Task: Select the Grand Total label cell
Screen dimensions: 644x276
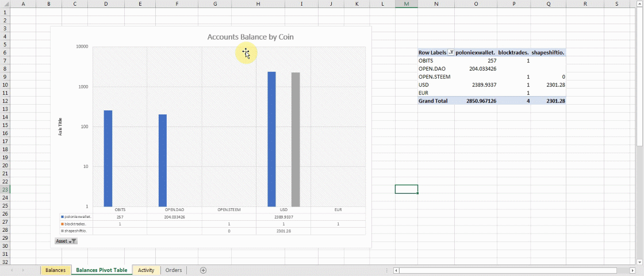Action: pyautogui.click(x=436, y=101)
